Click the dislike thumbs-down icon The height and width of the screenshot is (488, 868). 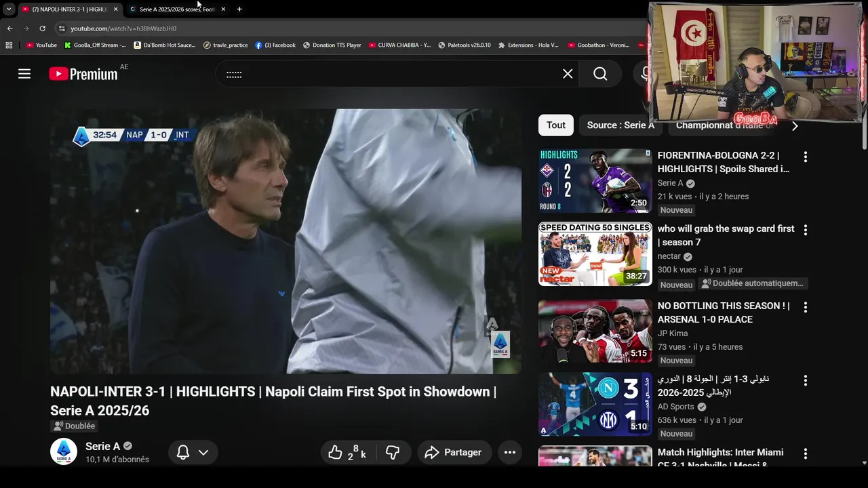[393, 452]
